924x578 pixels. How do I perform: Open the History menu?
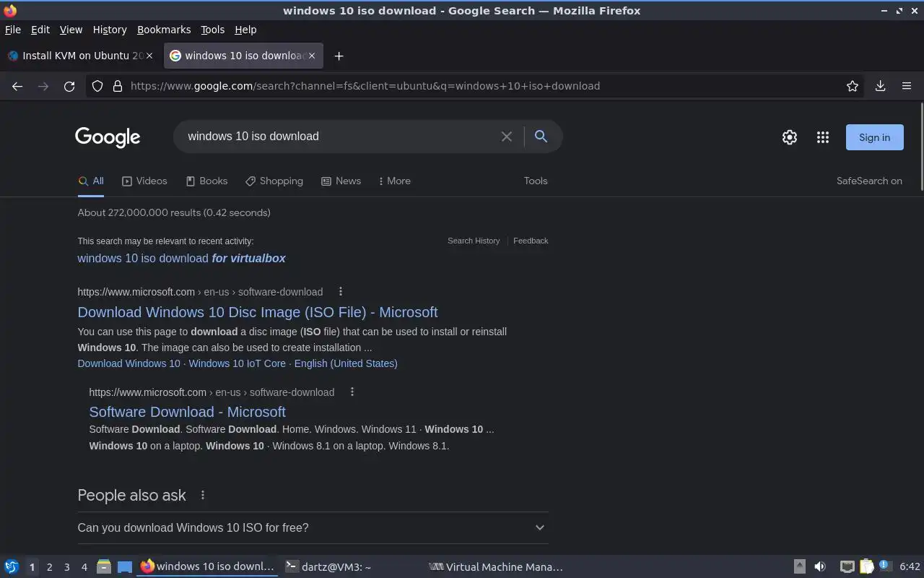pos(110,30)
